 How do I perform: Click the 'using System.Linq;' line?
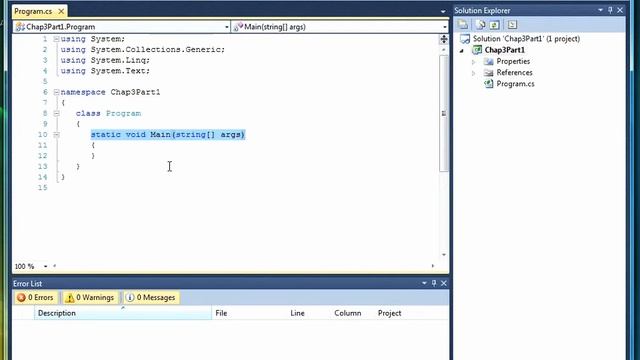pos(105,60)
